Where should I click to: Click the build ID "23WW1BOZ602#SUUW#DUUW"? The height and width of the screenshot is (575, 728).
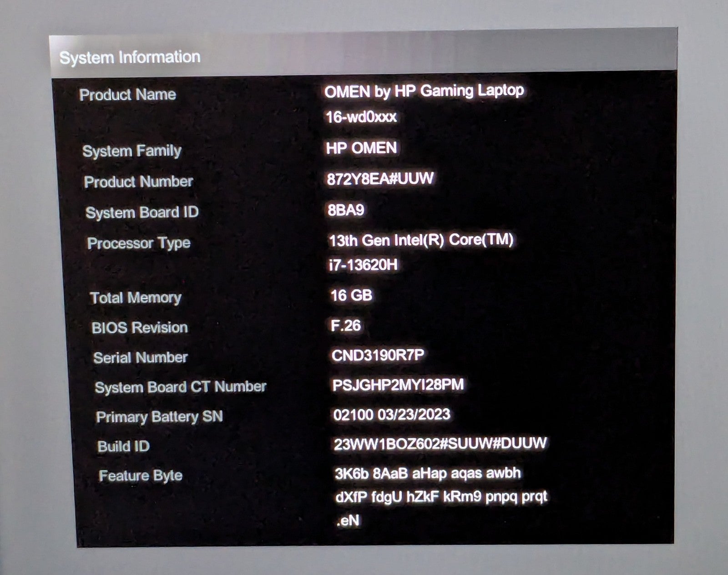coord(440,443)
